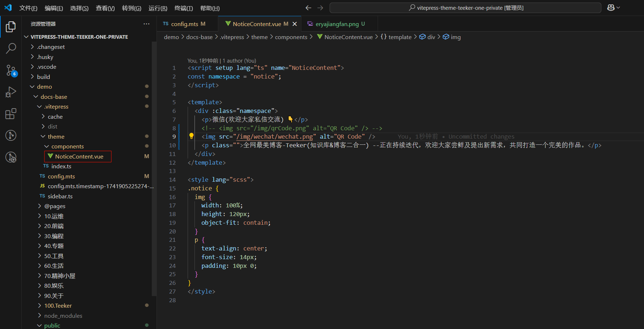Open the 转到(G) menu
The height and width of the screenshot is (329, 644).
point(132,8)
